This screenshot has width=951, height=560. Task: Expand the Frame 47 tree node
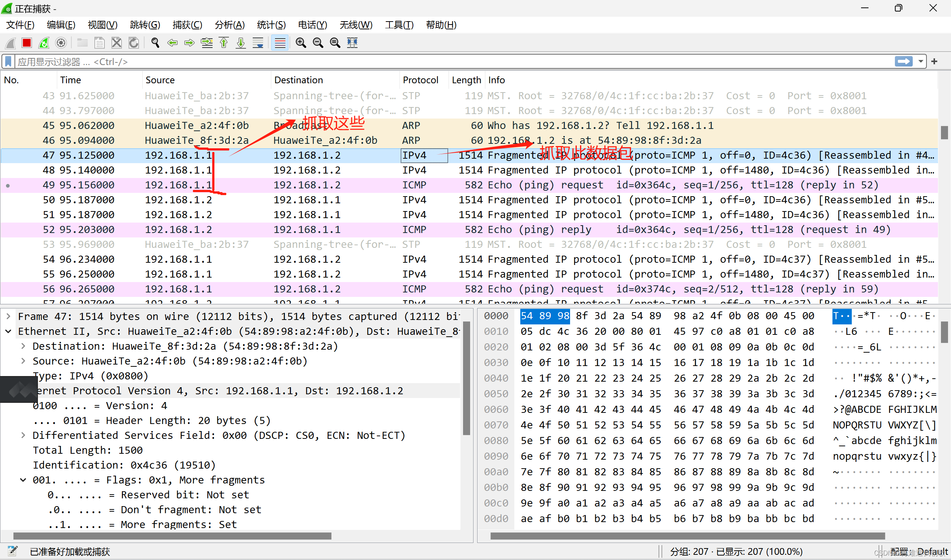tap(8, 316)
